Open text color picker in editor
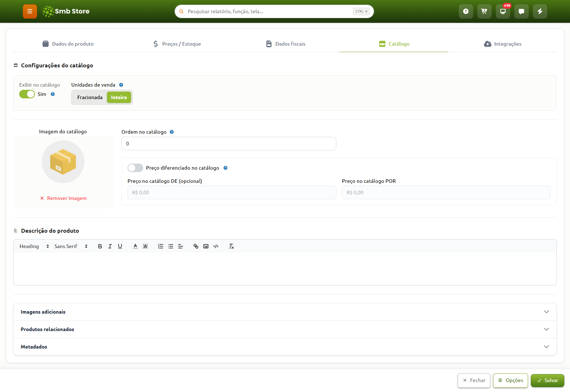The image size is (570, 392). [135, 246]
